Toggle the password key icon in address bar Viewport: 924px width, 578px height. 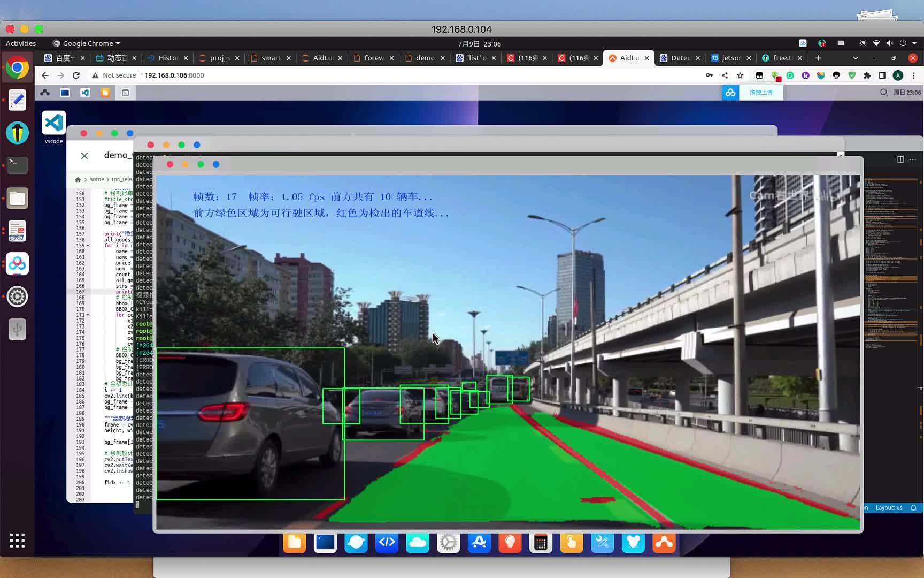pyautogui.click(x=710, y=75)
